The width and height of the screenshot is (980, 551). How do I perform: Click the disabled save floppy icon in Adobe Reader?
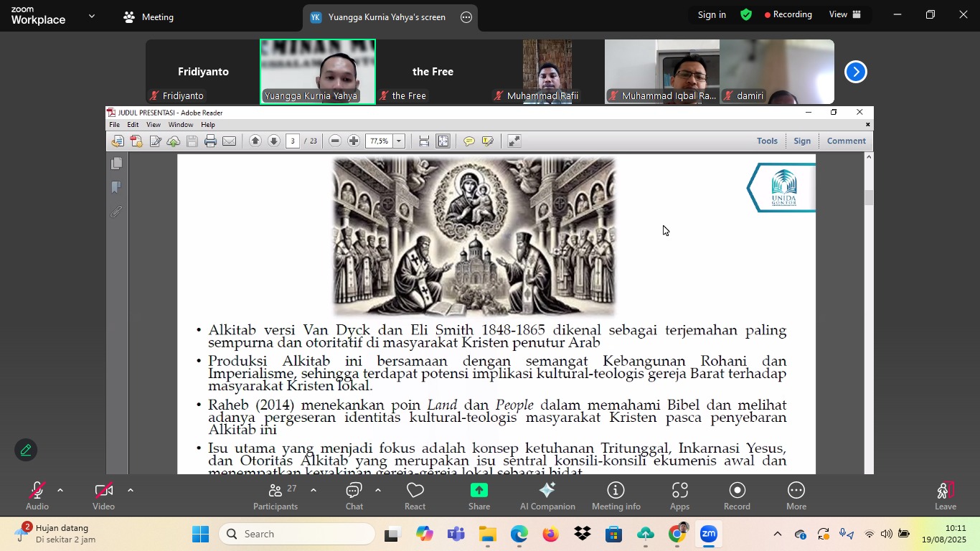(x=192, y=141)
